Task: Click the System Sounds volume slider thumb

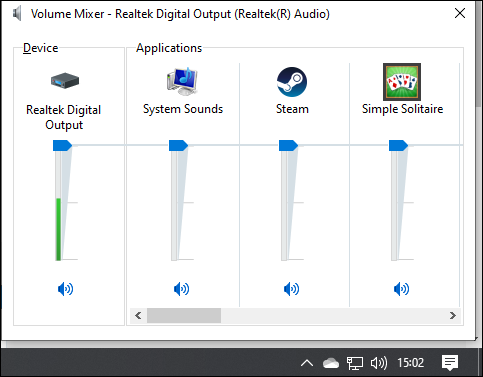Action: pyautogui.click(x=178, y=146)
